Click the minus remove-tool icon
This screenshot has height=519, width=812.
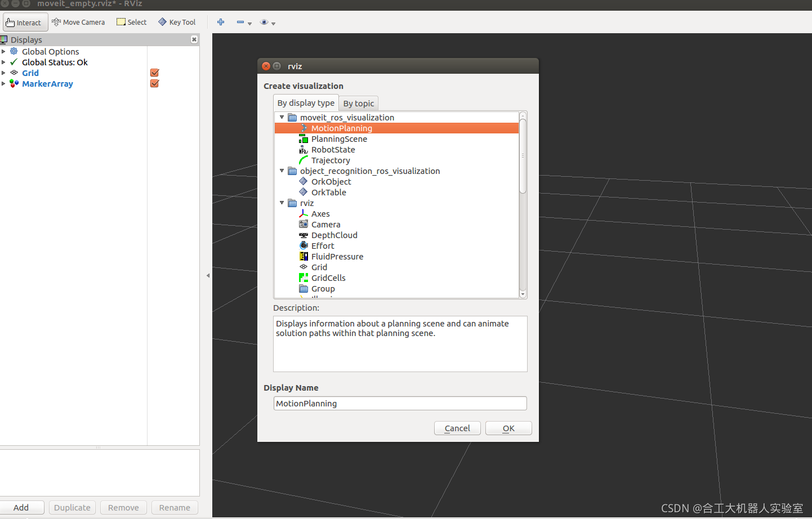point(240,22)
